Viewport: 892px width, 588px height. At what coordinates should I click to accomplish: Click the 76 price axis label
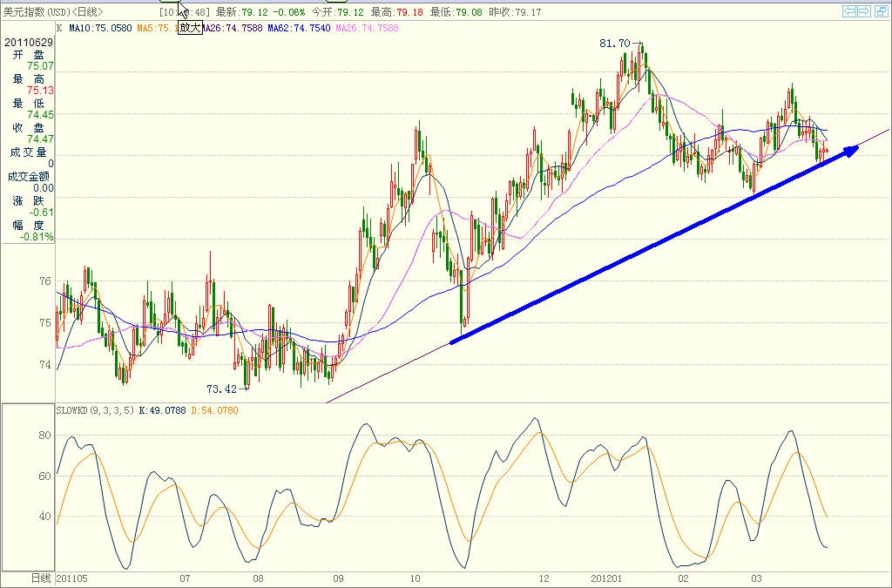pos(45,280)
